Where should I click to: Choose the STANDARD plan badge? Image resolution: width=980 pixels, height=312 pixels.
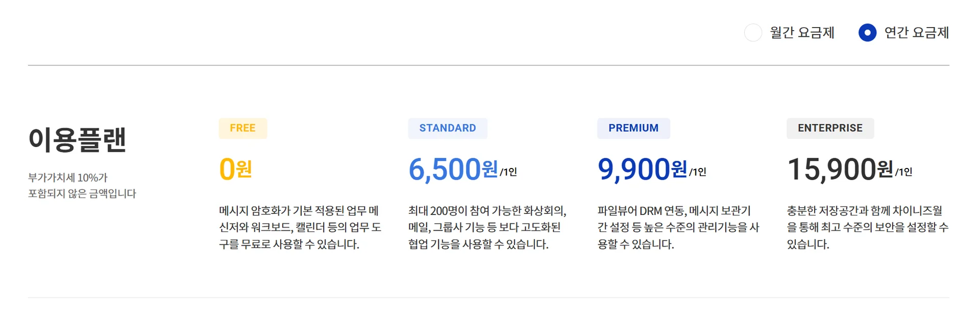(x=447, y=128)
